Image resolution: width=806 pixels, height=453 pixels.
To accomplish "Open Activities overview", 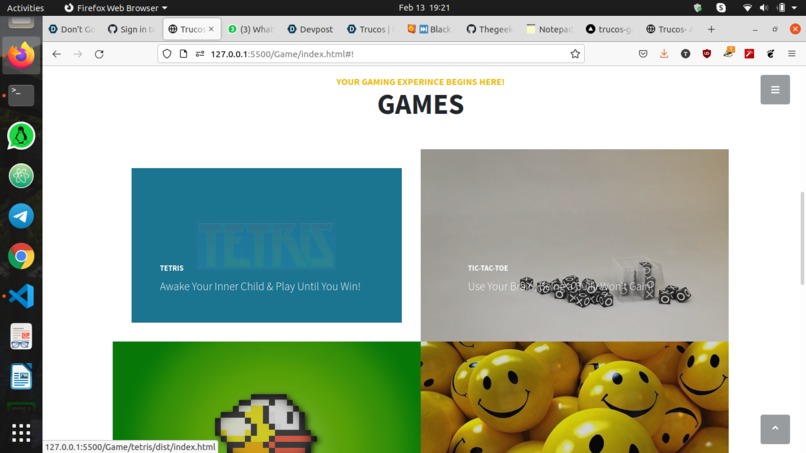I will 25,8.
